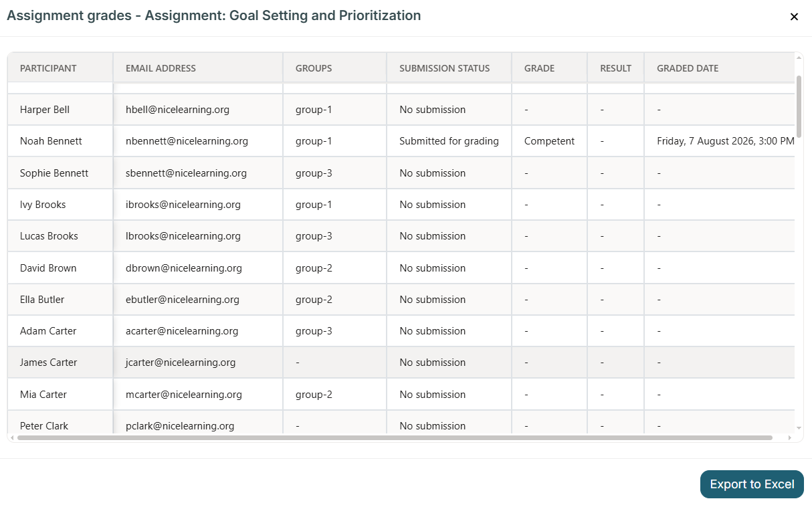Export grades to Excel

click(x=752, y=484)
